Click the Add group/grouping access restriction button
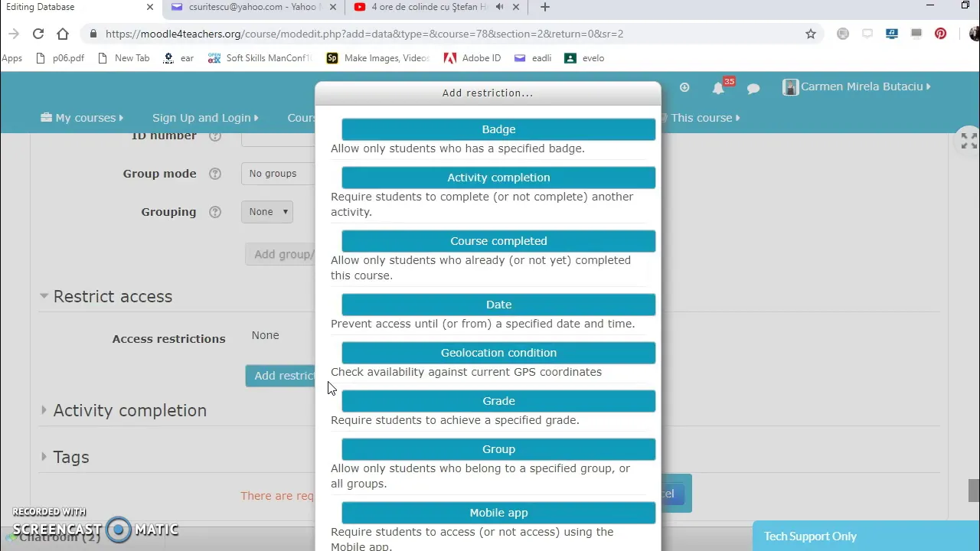The height and width of the screenshot is (551, 980). 280,254
